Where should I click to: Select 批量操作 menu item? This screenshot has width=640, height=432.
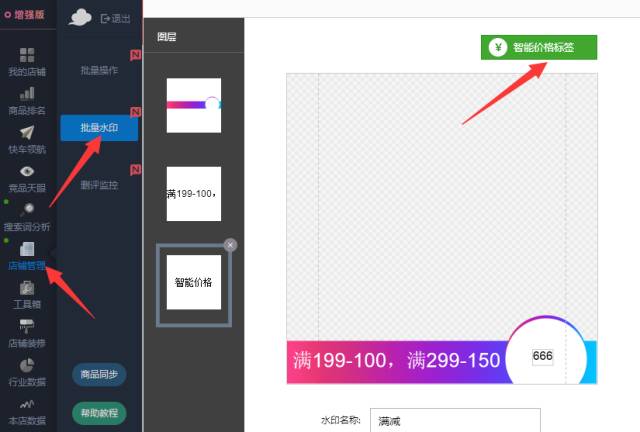click(x=99, y=70)
